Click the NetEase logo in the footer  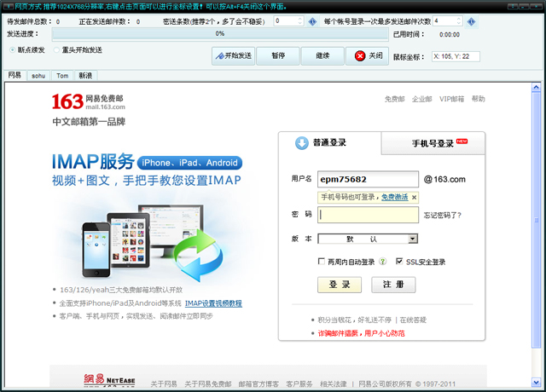[x=109, y=380]
